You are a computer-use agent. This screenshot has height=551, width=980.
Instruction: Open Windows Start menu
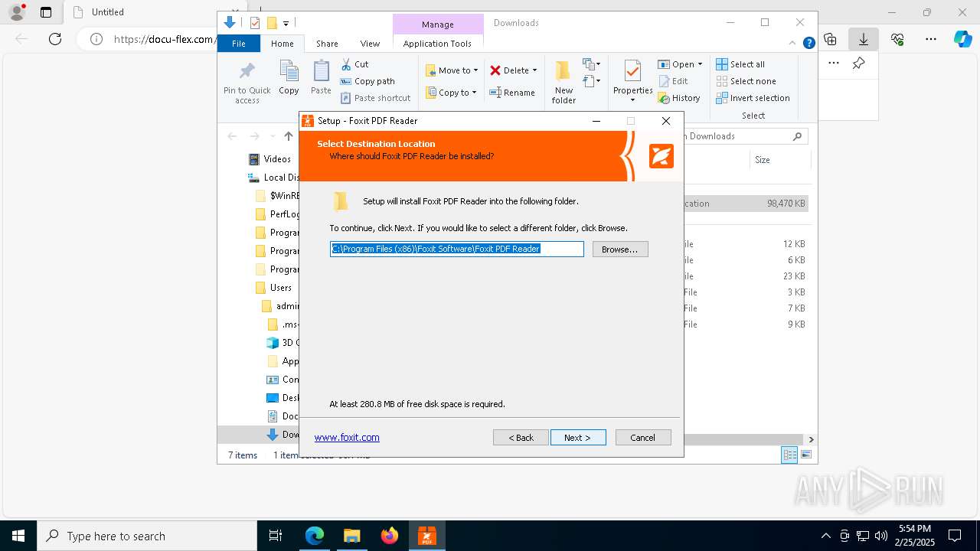click(x=18, y=536)
